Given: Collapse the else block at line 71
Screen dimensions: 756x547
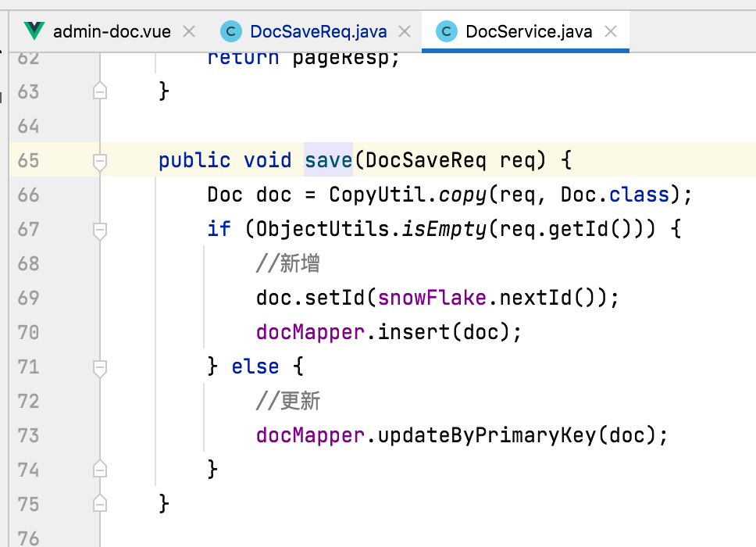Looking at the screenshot, I should 100,368.
